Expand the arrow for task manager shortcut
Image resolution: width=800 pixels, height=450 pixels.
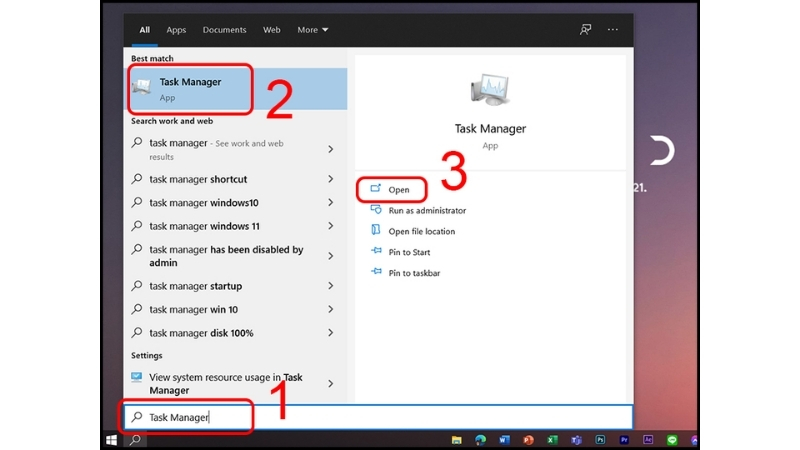coord(331,179)
